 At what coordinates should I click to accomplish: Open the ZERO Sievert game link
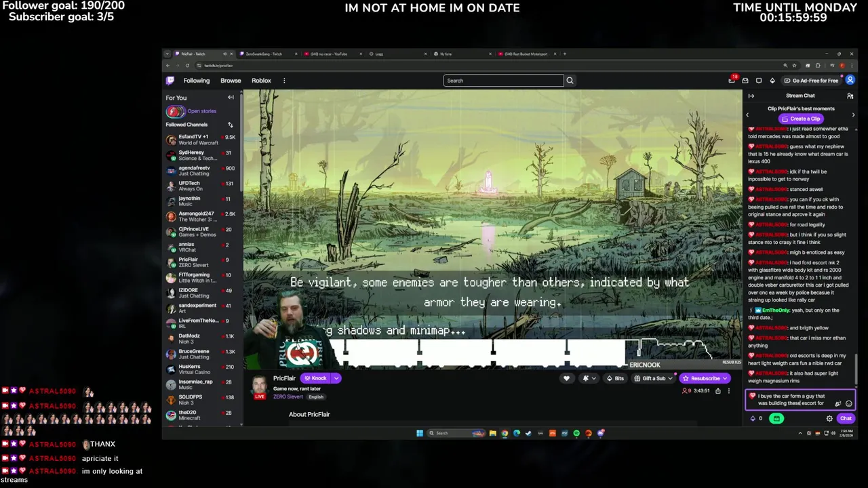coord(288,396)
